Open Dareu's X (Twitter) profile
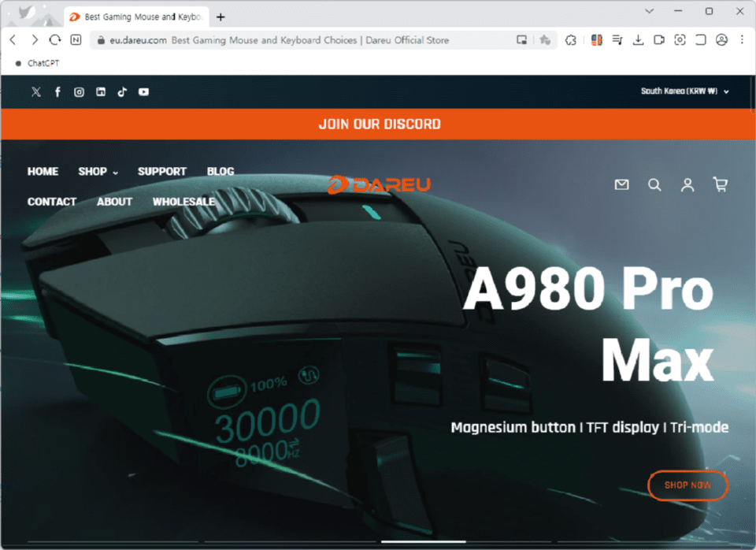 tap(36, 91)
